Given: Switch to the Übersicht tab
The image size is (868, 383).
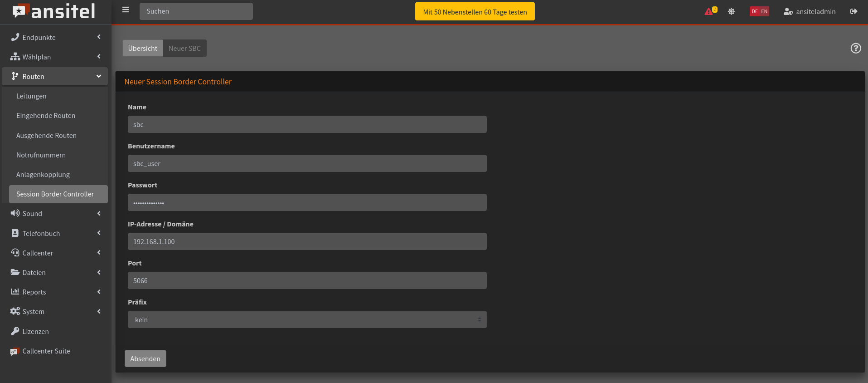Looking at the screenshot, I should pos(142,48).
